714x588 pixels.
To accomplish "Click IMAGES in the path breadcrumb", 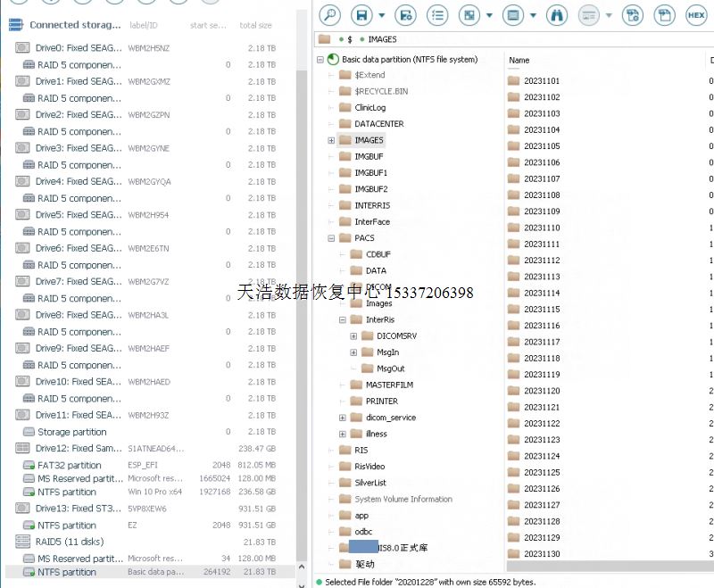I will coord(382,39).
